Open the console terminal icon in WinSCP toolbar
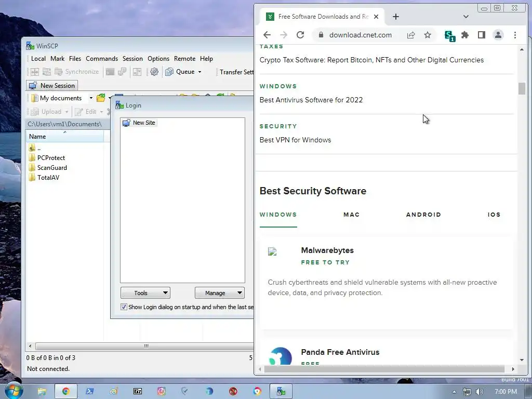Image resolution: width=532 pixels, height=399 pixels. (x=110, y=72)
